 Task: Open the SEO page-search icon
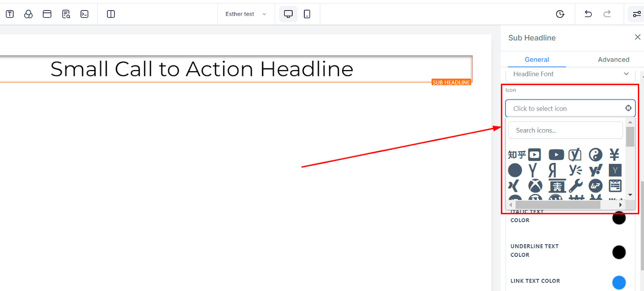66,14
